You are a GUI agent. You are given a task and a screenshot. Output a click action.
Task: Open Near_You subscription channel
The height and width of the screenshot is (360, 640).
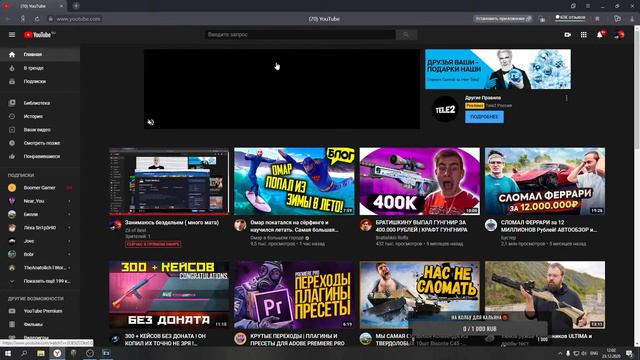40,201
